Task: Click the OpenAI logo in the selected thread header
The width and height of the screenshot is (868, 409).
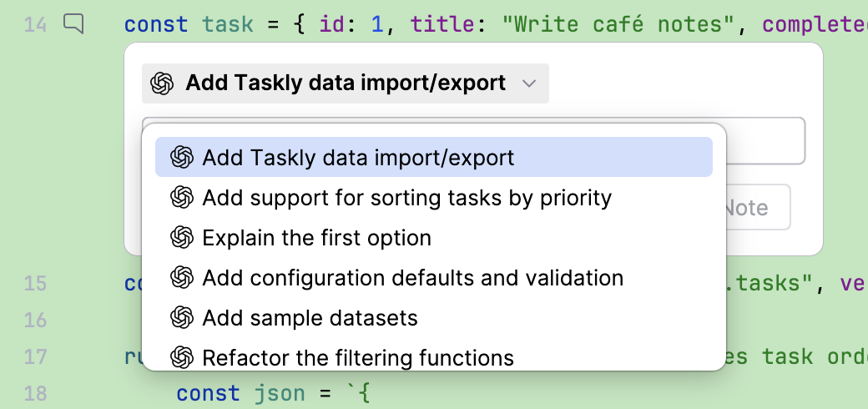Action: [x=162, y=83]
